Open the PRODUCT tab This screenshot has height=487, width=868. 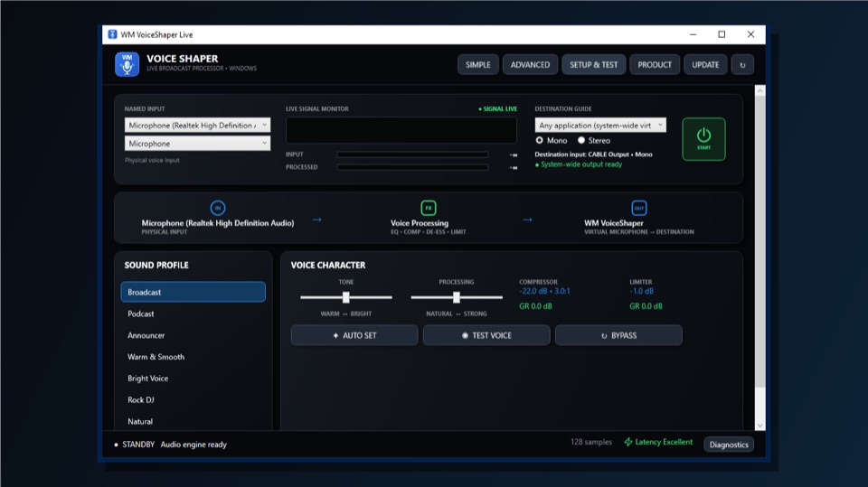[655, 65]
